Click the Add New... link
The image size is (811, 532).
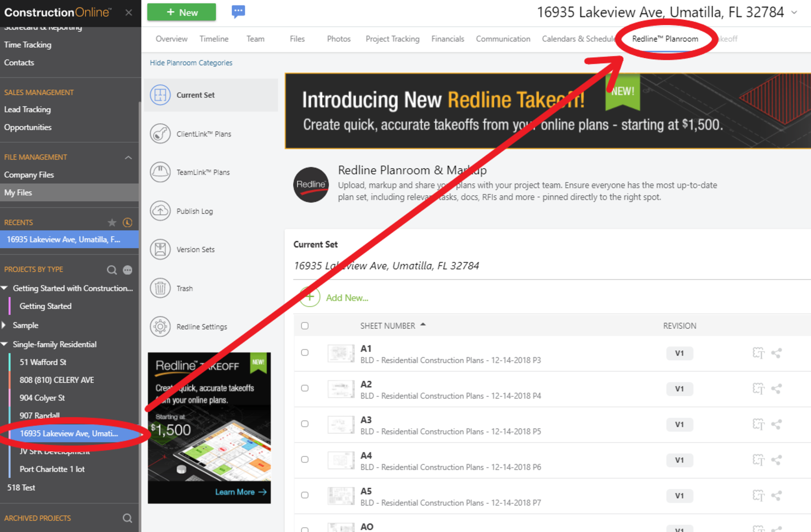(347, 298)
